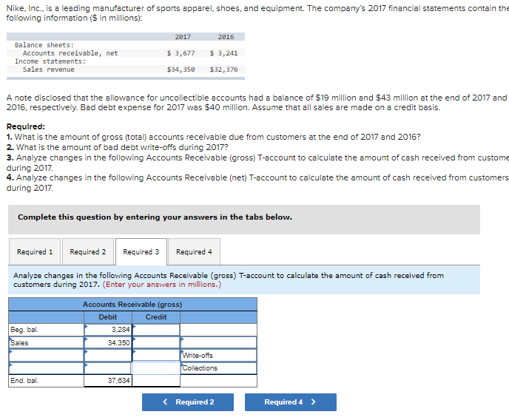Image resolution: width=509 pixels, height=420 pixels.
Task: Select the Beg. bal. debit cell showing 3,284
Action: (108, 330)
